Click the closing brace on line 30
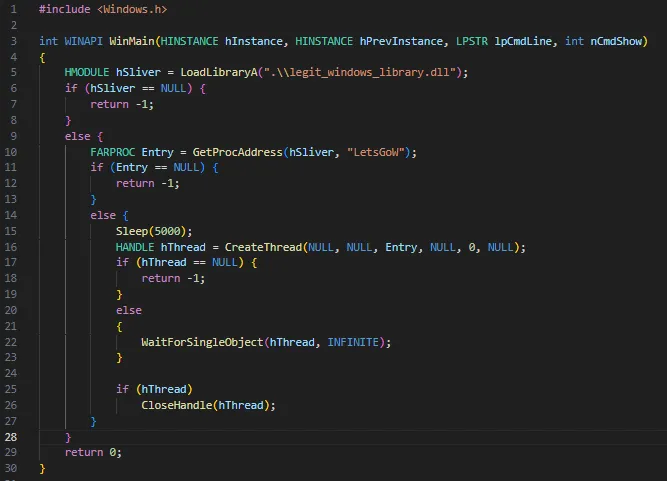 pyautogui.click(x=42, y=469)
